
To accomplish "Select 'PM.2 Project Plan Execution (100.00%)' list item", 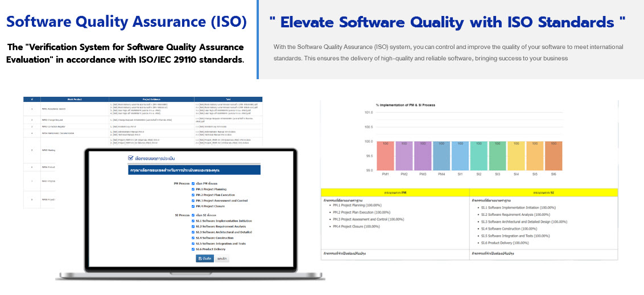I will click(x=362, y=212).
